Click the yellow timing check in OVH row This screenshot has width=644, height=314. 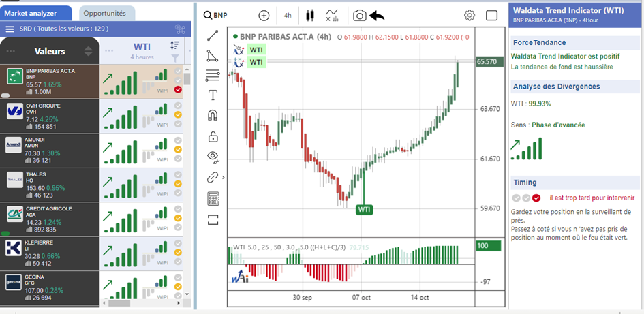[178, 114]
